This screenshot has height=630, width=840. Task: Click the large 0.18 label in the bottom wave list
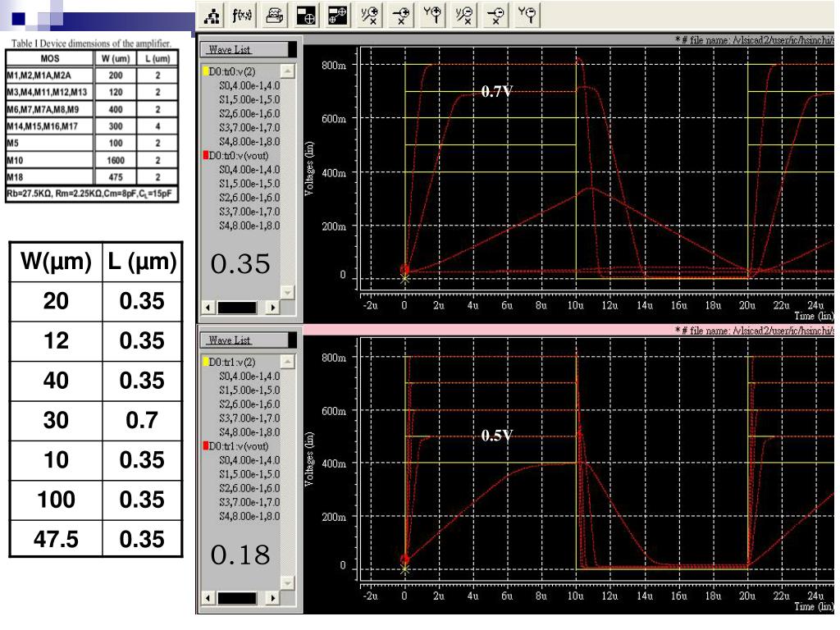[x=240, y=555]
